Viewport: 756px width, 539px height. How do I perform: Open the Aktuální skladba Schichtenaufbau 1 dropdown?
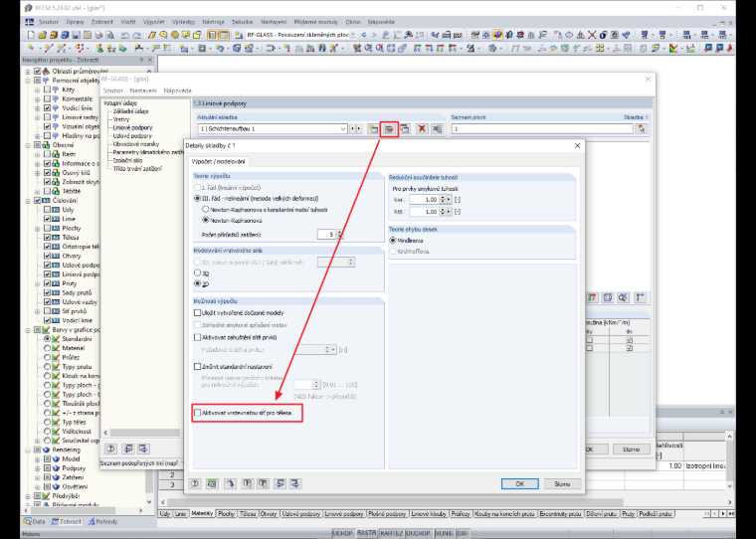pos(343,128)
